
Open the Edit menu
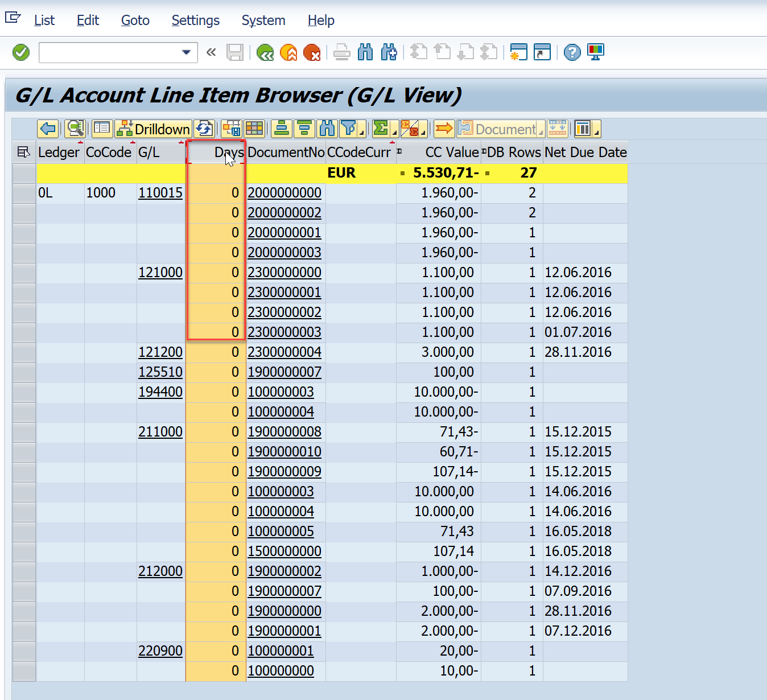[88, 20]
